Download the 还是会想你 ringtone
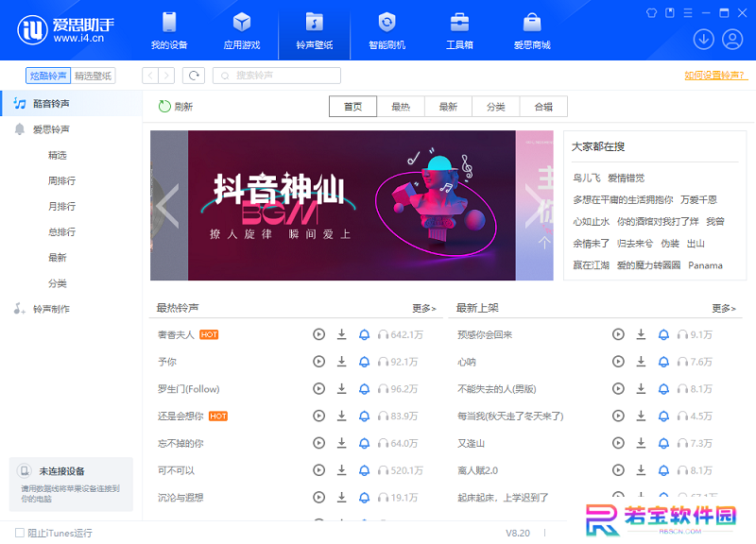The width and height of the screenshot is (756, 544). pyautogui.click(x=341, y=416)
